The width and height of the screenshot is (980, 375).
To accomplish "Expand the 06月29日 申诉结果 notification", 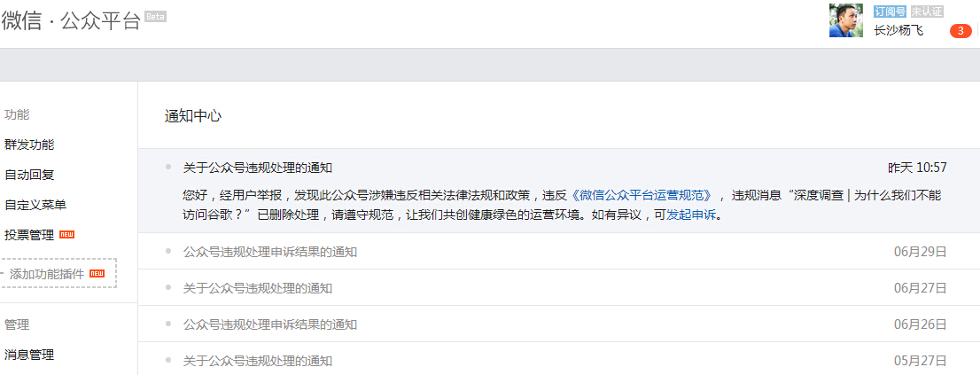I will tap(559, 251).
